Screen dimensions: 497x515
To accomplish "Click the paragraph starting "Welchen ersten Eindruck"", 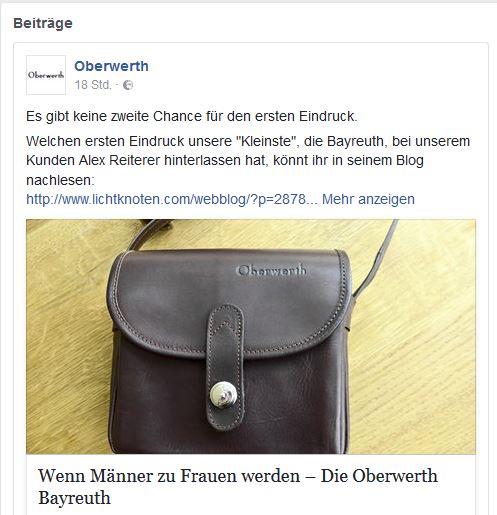I will (248, 161).
